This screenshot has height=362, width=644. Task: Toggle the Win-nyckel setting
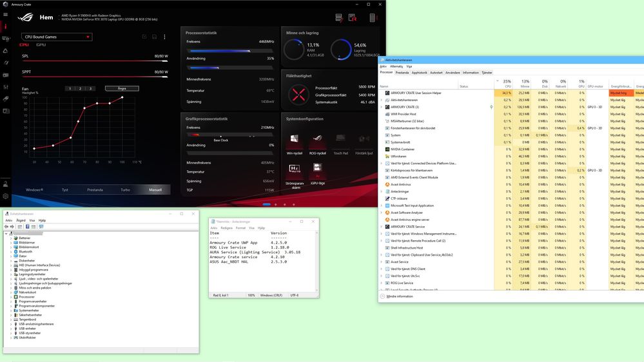pos(295,144)
